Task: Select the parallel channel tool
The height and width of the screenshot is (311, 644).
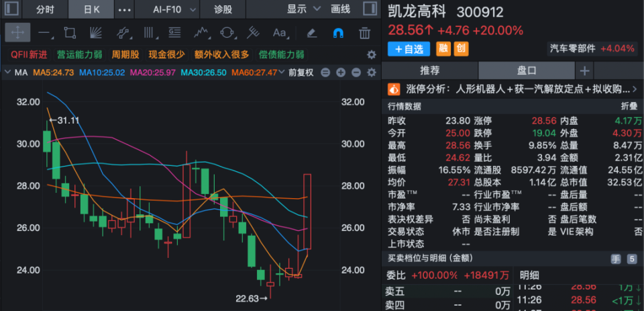Action: (x=122, y=33)
